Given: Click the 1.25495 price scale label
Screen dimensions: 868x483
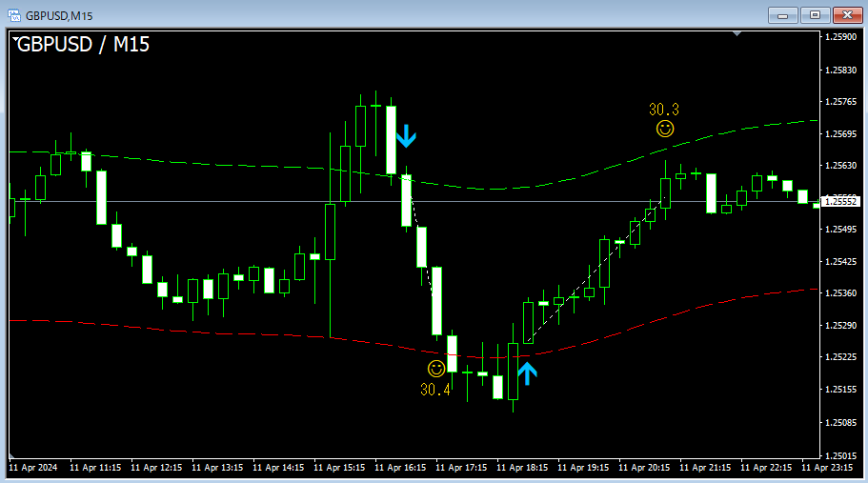Looking at the screenshot, I should [840, 229].
